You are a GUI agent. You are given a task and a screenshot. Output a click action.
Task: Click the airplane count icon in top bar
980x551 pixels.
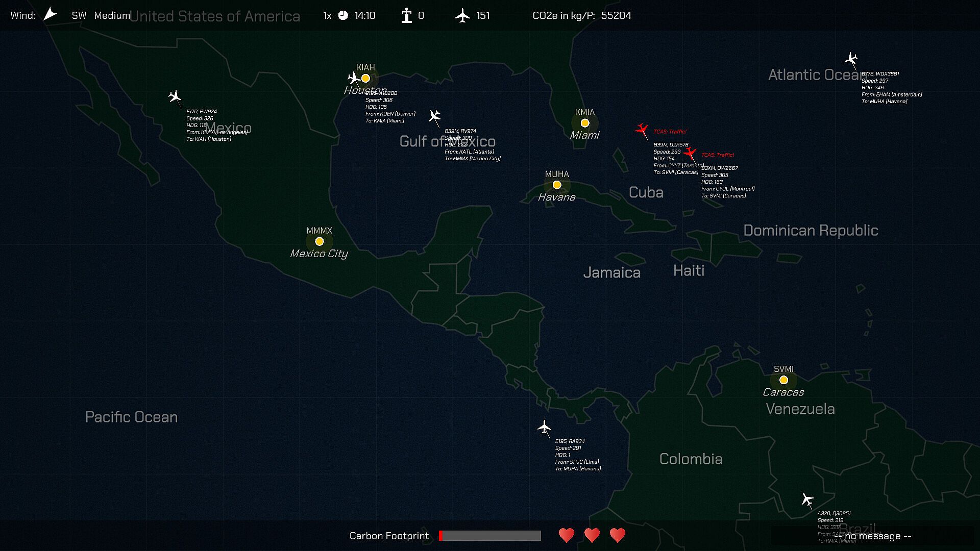tap(462, 15)
